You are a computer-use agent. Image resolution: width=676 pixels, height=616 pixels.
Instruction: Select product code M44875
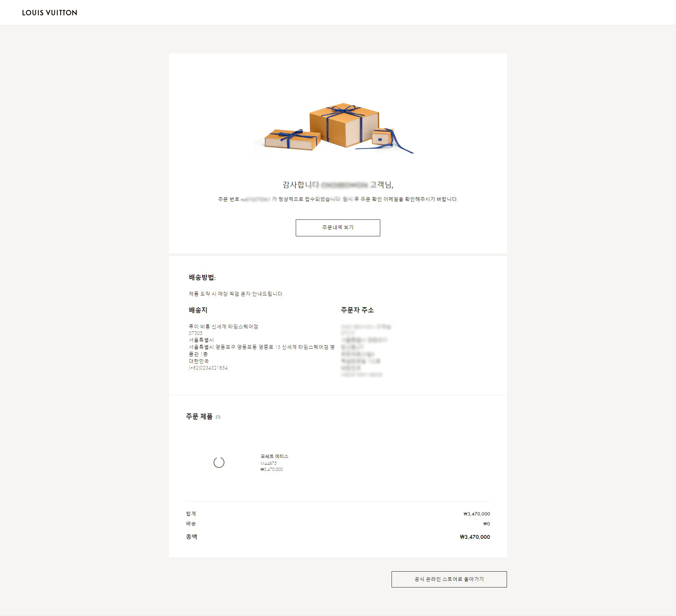tap(269, 463)
